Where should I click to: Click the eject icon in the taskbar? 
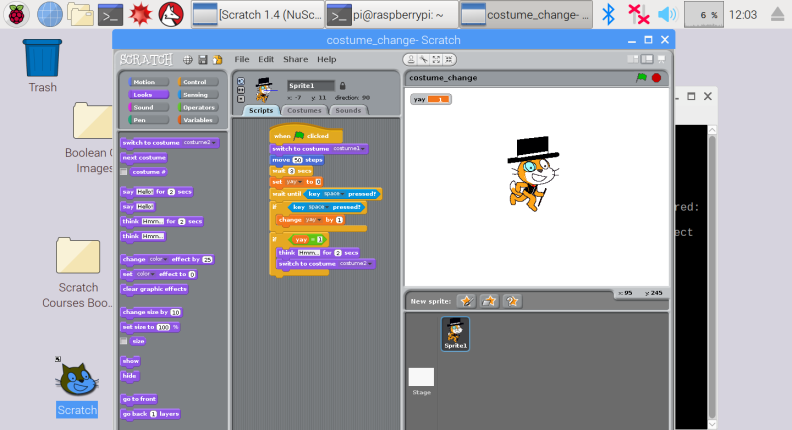(777, 15)
